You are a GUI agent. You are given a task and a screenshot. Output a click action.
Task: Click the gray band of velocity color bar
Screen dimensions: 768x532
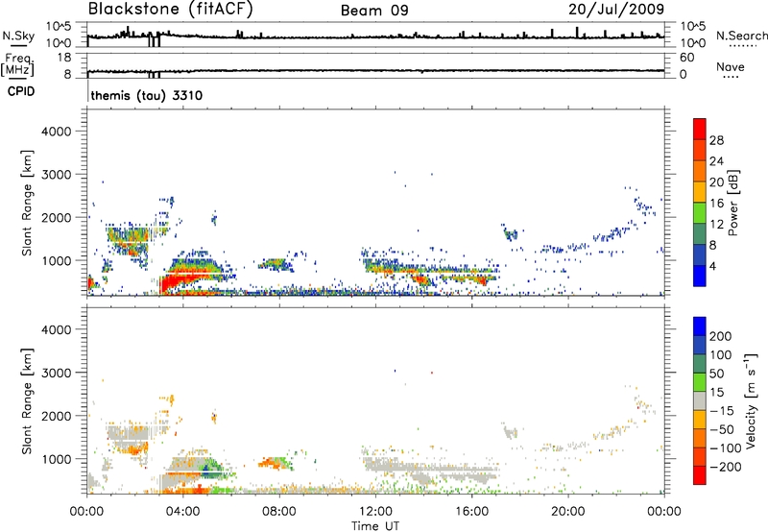point(700,400)
